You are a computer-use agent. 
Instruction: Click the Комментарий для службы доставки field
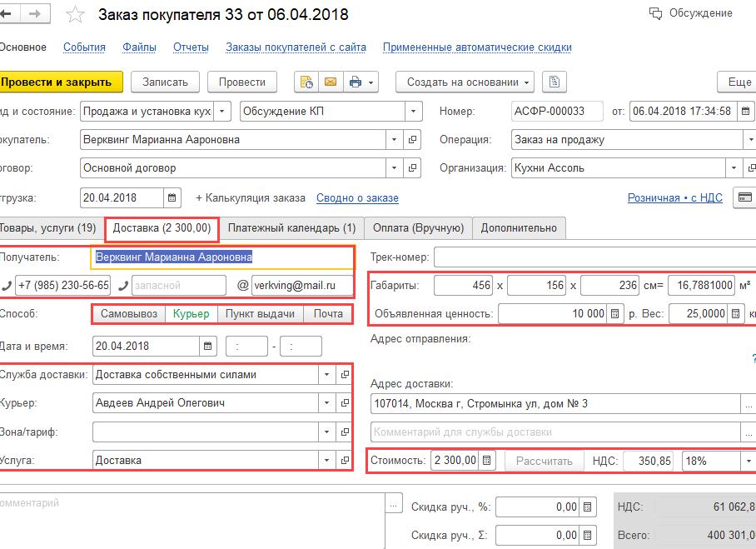pyautogui.click(x=556, y=432)
